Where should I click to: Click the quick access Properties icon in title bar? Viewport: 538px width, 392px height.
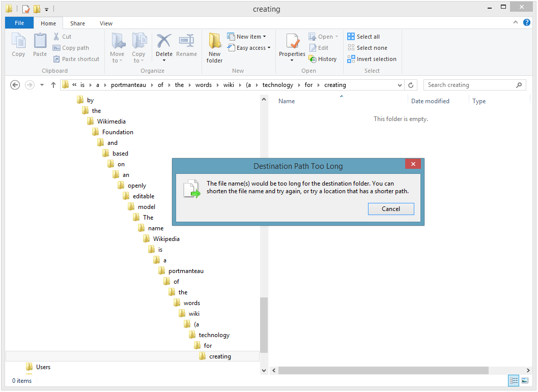coord(26,9)
